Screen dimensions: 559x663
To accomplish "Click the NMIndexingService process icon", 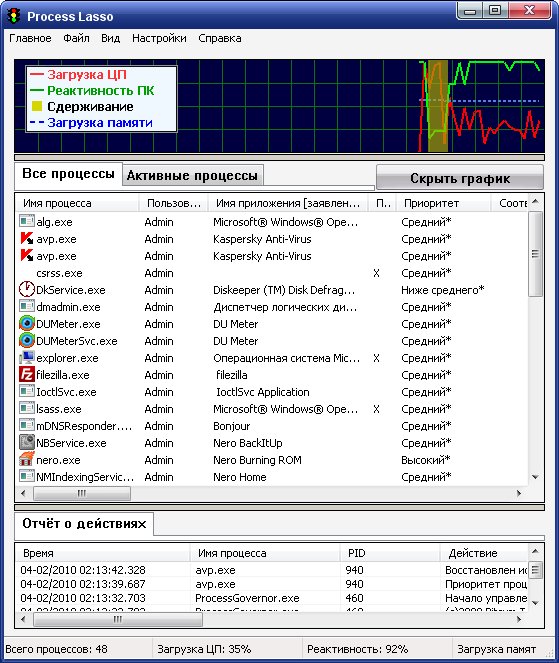I will click(27, 476).
